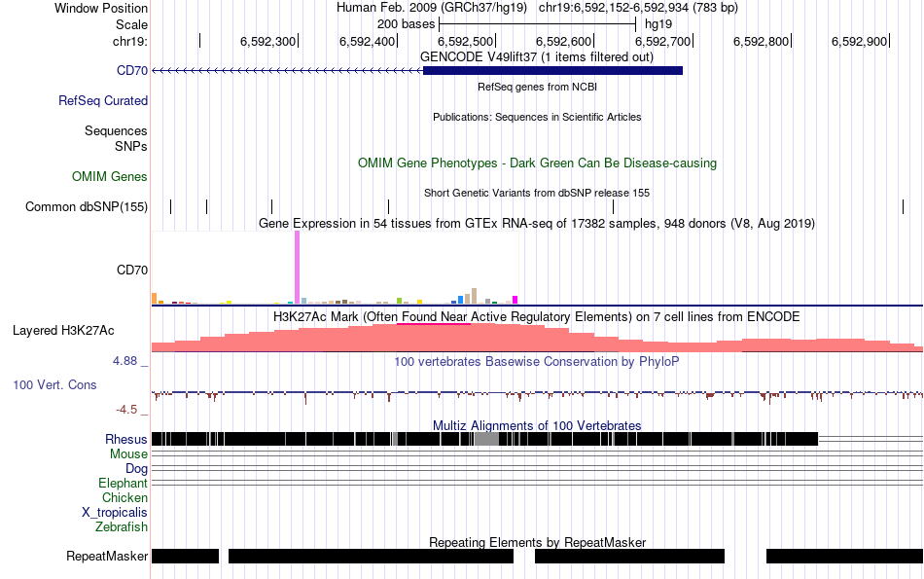
Task: Select the RepeatMasker track label
Action: pos(107,556)
